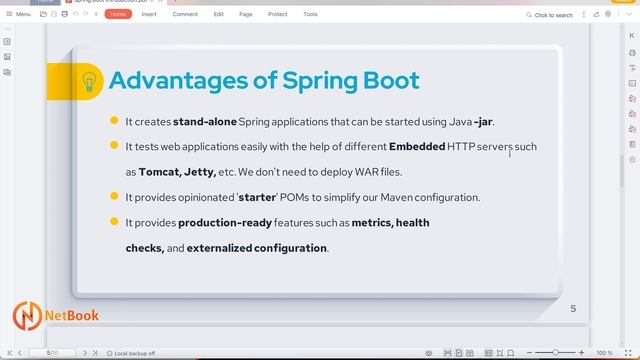Switch to the Edit tab
Viewport: 640px width, 360px height.
[218, 14]
